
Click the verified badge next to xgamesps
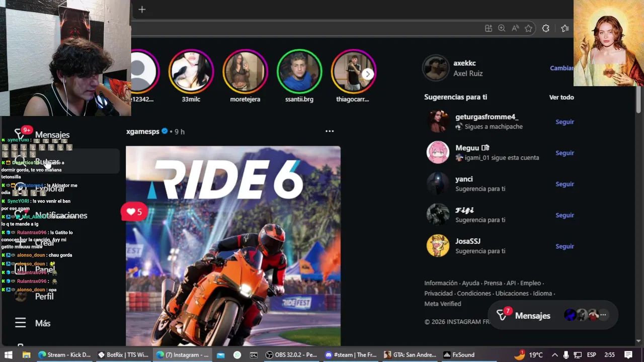(x=164, y=131)
